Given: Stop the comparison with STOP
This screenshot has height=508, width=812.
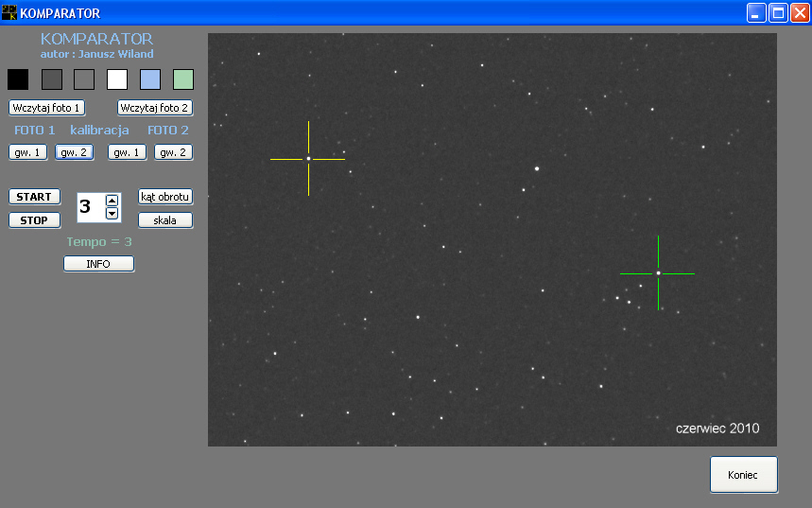Looking at the screenshot, I should point(34,220).
